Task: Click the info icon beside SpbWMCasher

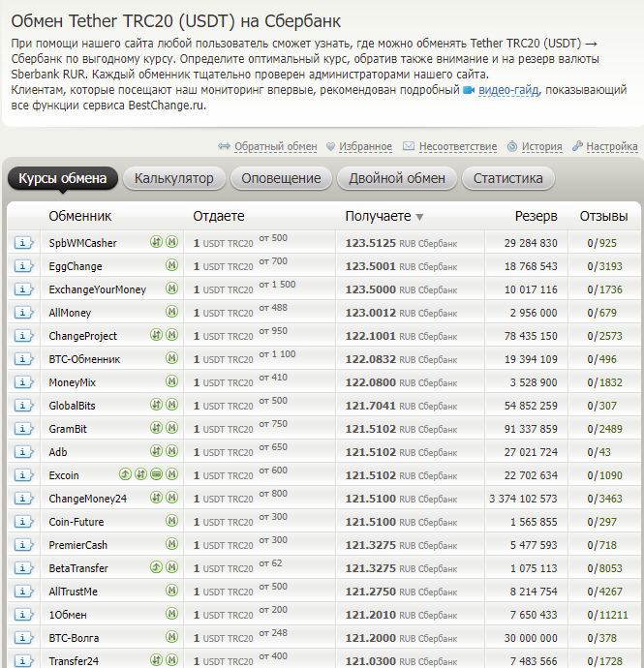Action: coord(24,243)
